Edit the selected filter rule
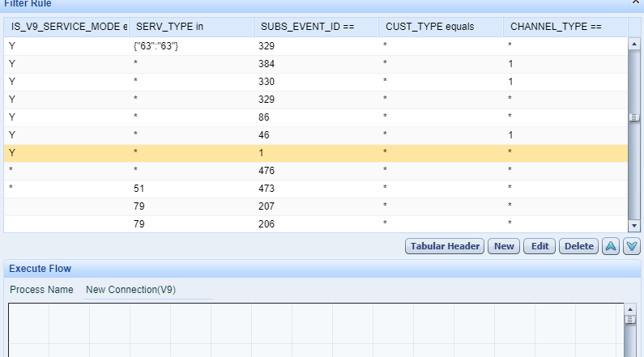 [540, 246]
